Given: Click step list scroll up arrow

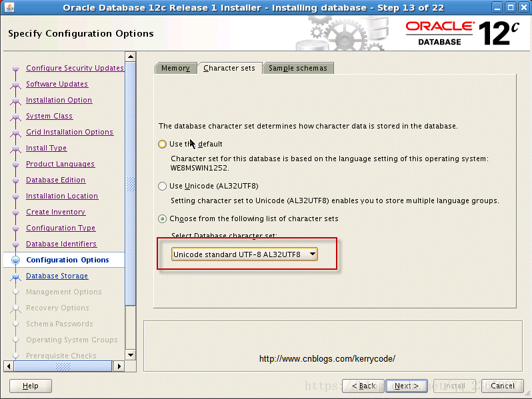Looking at the screenshot, I should pyautogui.click(x=131, y=57).
